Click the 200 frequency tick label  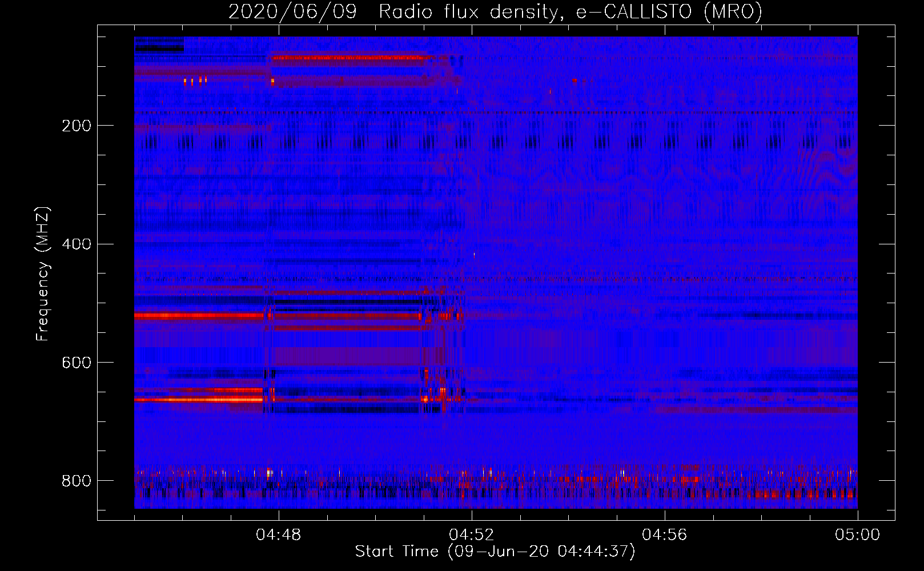click(77, 126)
